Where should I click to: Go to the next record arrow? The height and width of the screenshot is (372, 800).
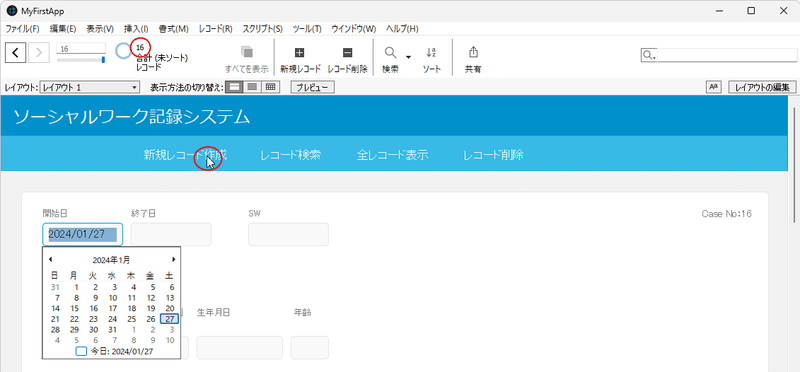click(39, 52)
